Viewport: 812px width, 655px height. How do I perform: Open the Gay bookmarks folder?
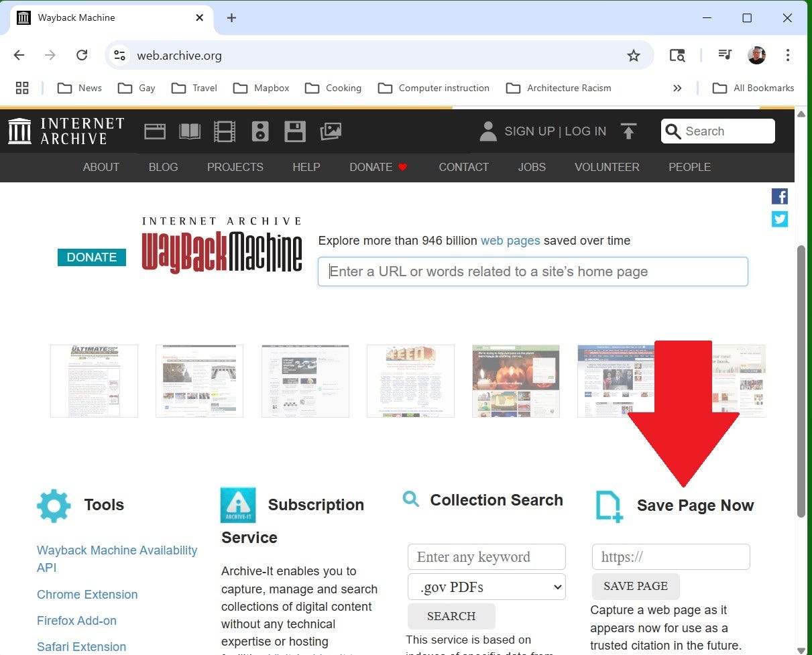tap(136, 88)
